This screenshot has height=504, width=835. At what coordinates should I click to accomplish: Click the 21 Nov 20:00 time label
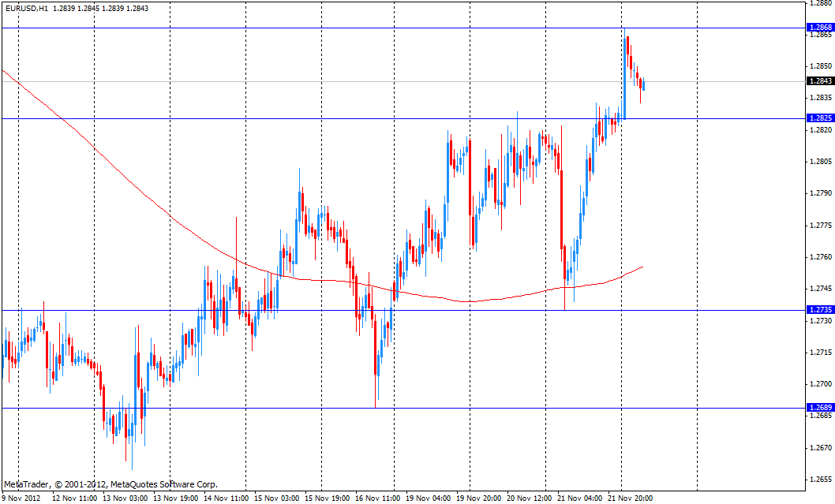click(x=631, y=498)
